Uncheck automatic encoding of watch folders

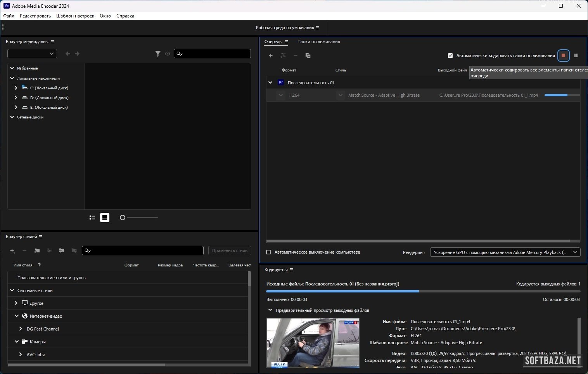[x=450, y=56]
